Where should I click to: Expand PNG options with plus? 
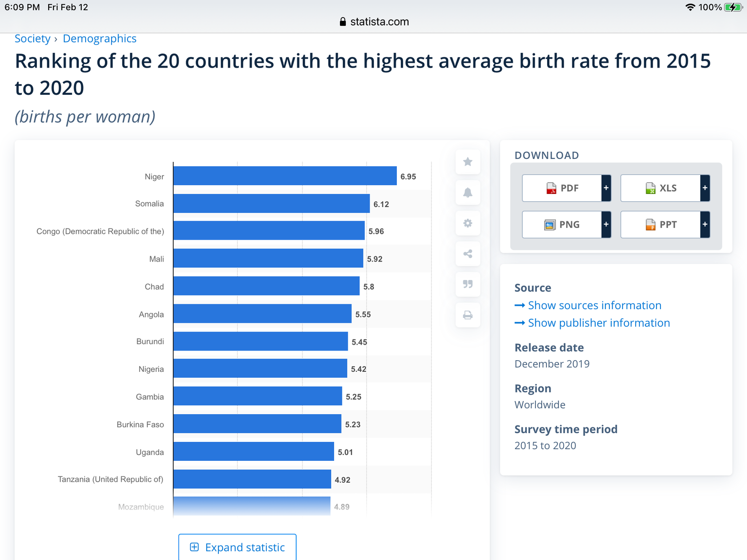[606, 225]
